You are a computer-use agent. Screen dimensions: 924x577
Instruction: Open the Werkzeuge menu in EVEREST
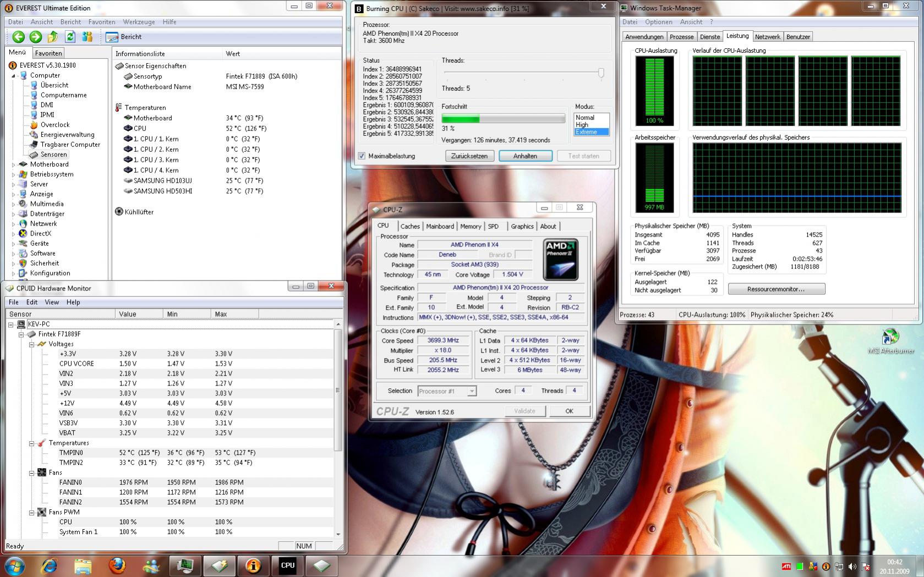point(139,22)
